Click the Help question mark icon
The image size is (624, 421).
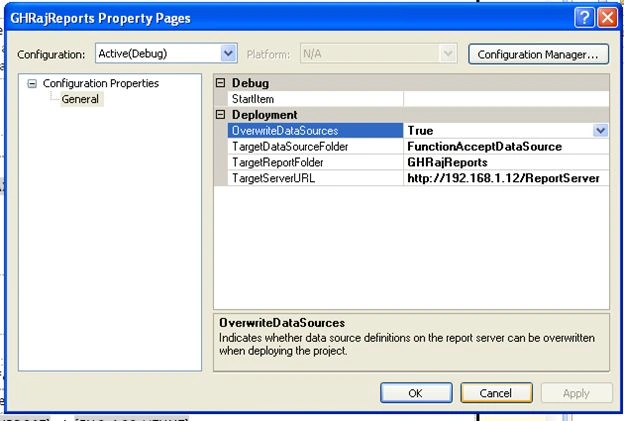coord(584,18)
